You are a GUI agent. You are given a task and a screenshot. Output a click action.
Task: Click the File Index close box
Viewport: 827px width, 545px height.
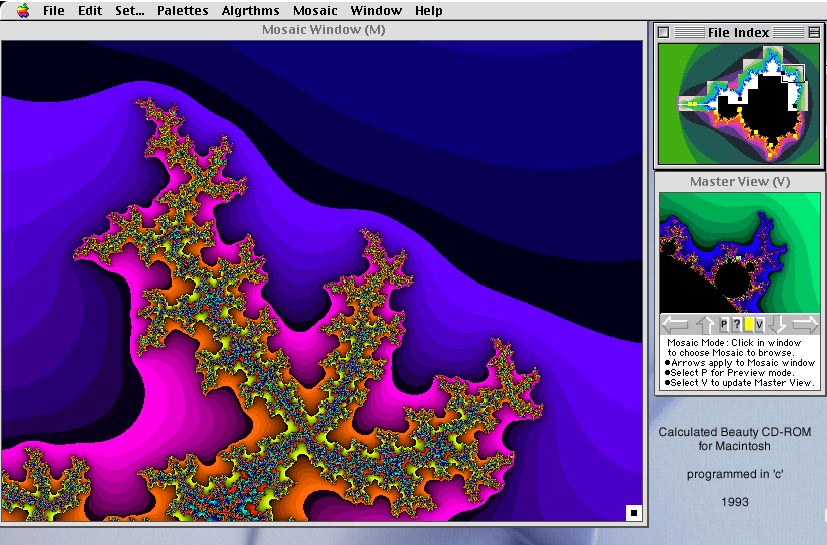pos(664,32)
